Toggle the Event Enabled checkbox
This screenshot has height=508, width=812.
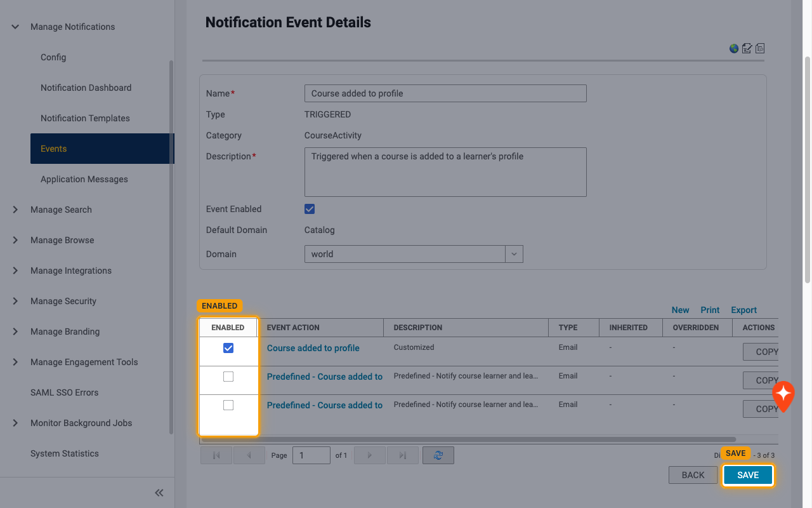(310, 209)
